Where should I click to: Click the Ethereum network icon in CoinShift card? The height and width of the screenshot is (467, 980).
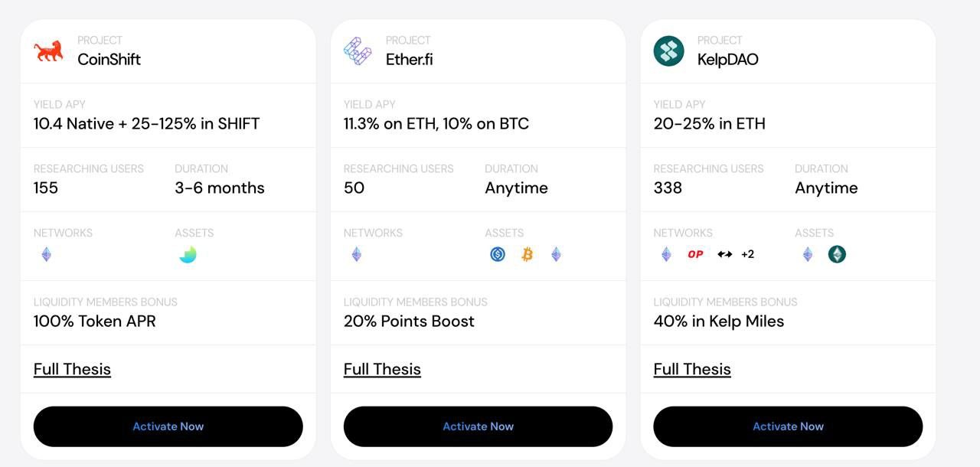(x=46, y=254)
